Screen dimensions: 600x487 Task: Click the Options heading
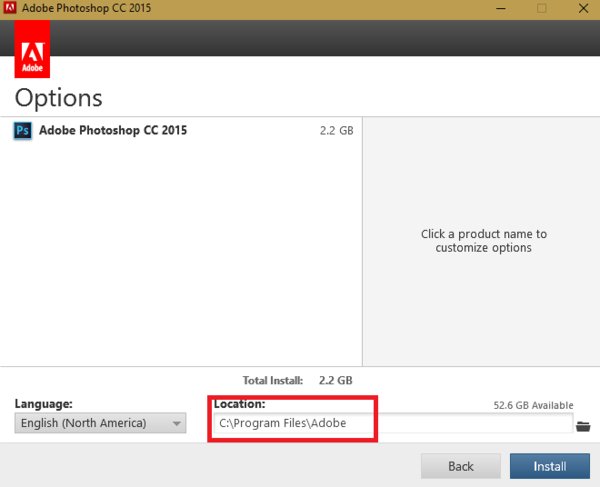click(59, 98)
